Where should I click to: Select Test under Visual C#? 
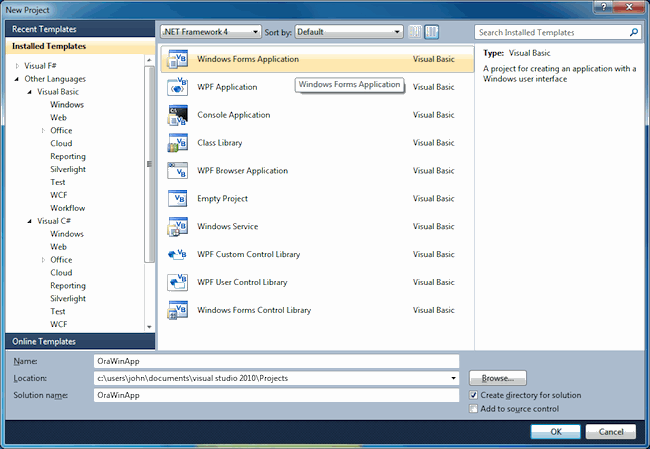(x=58, y=311)
